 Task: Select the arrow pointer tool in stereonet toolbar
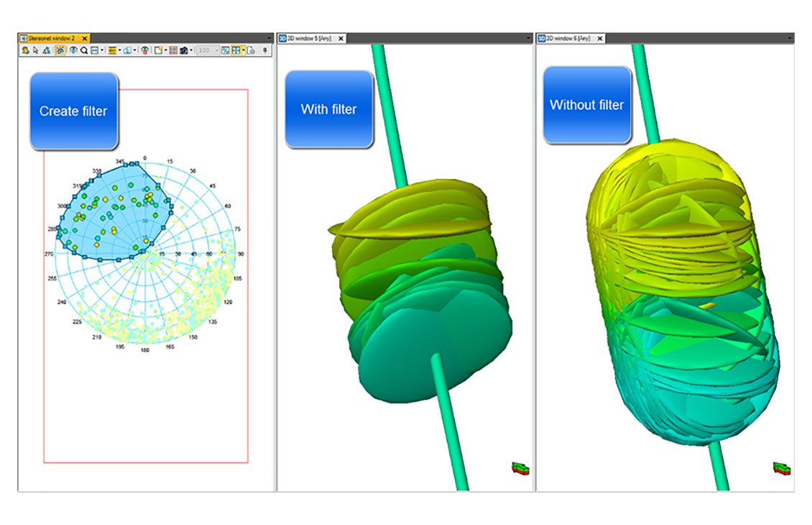[x=35, y=51]
